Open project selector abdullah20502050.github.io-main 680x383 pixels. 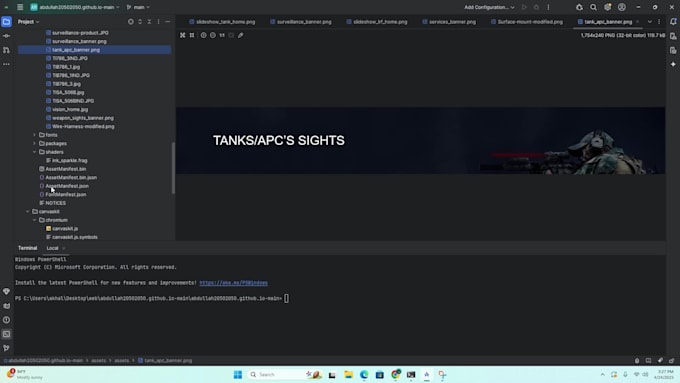click(75, 7)
